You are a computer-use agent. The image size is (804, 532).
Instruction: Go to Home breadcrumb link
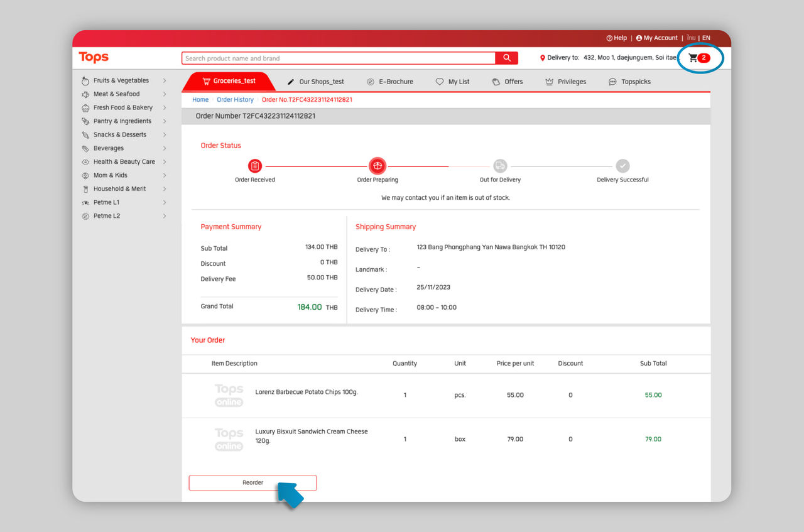pyautogui.click(x=200, y=100)
